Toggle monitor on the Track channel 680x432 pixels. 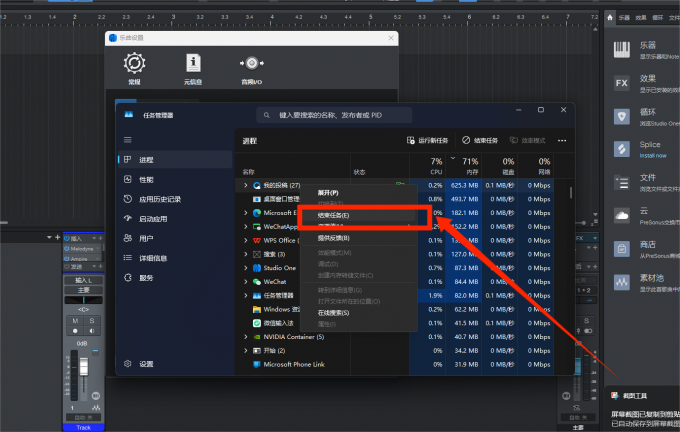[92, 331]
